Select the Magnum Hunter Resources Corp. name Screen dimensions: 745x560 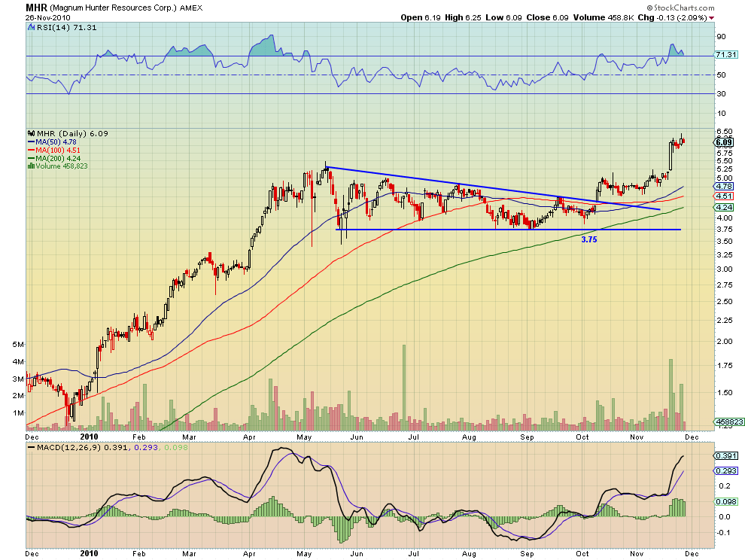113,8
